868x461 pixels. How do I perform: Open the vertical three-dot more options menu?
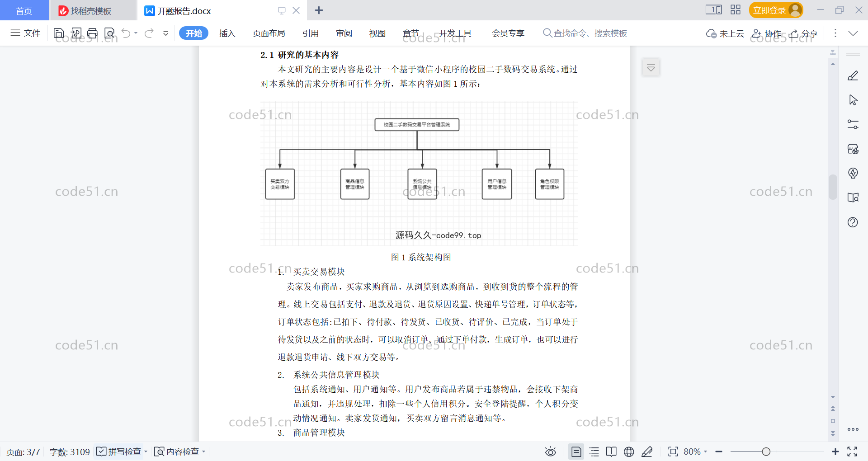pos(835,33)
